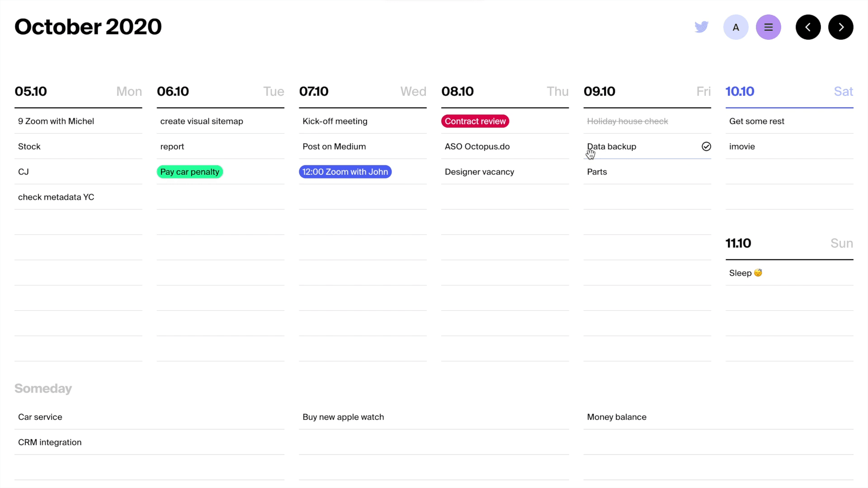Click the strikethrough Holiday house check task
Screen dimensions: 868x488
click(627, 121)
